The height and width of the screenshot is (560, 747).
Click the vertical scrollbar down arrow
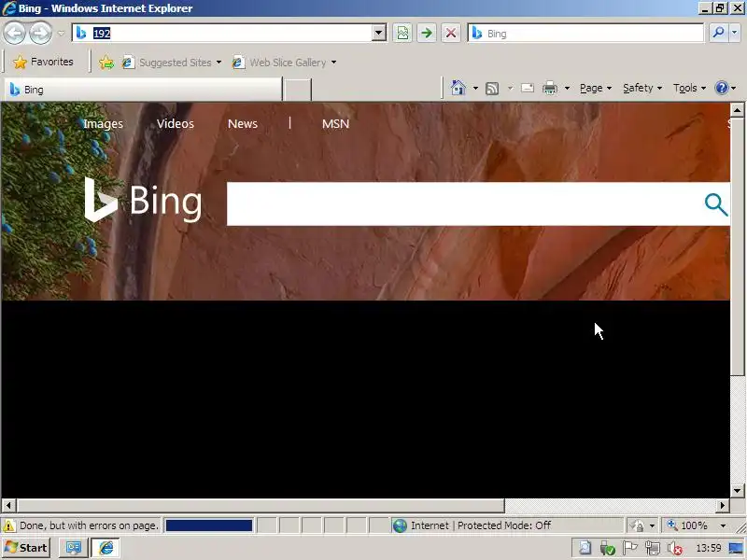(737, 491)
